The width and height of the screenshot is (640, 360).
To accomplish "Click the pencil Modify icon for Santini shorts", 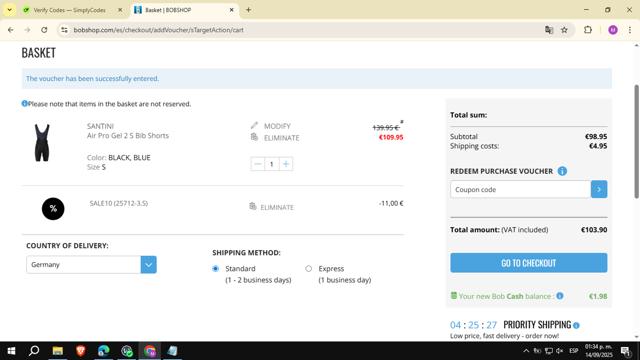I will click(254, 125).
